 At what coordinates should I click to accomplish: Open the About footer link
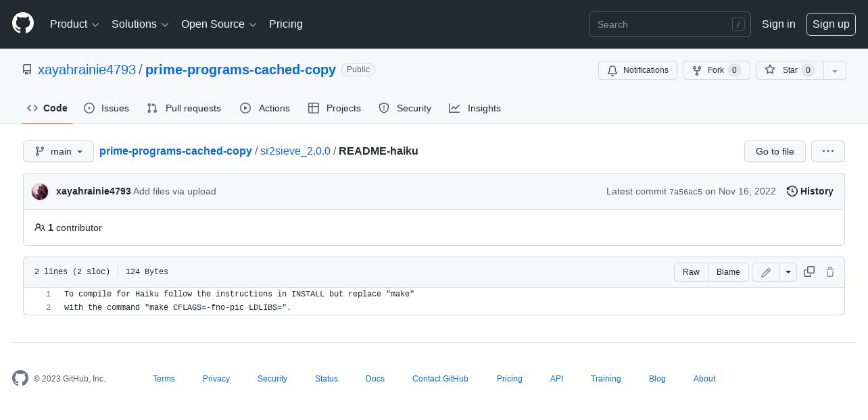(704, 379)
